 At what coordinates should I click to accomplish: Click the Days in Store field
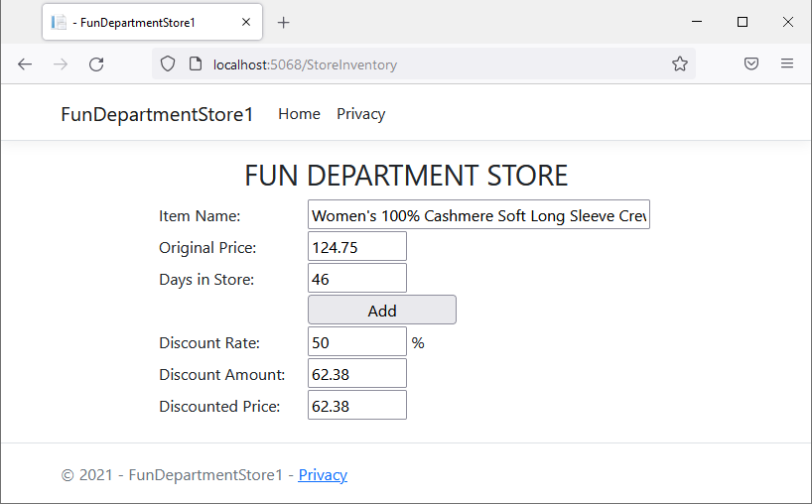pyautogui.click(x=356, y=278)
